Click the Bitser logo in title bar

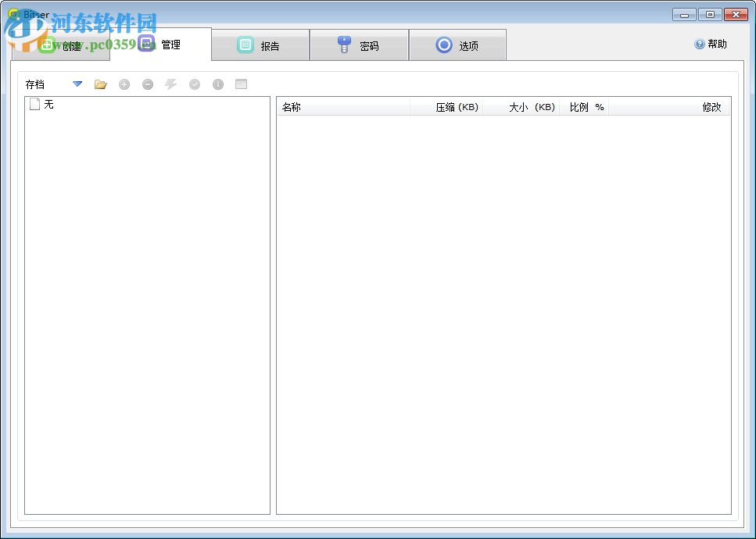[14, 13]
